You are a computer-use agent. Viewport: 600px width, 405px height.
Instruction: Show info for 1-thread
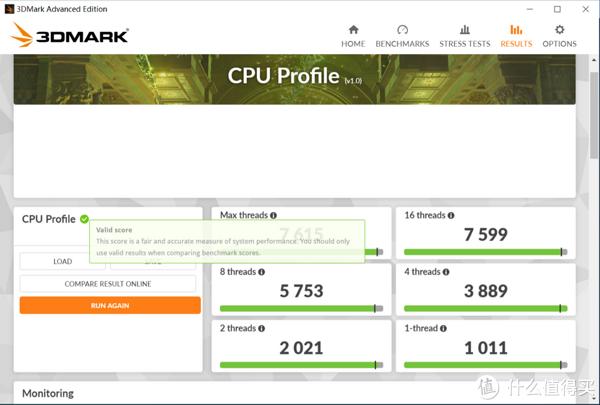point(443,328)
